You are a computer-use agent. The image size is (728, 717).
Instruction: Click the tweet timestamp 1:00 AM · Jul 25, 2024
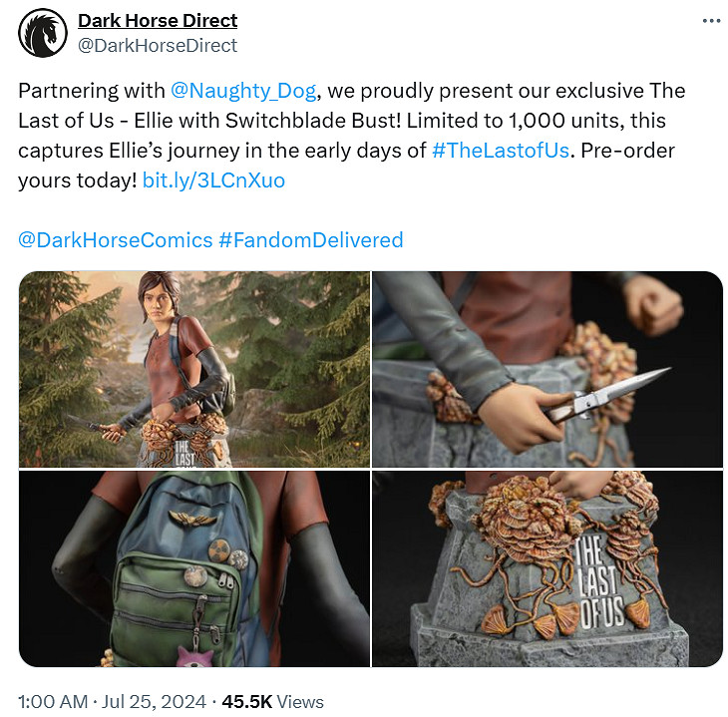click(x=112, y=702)
